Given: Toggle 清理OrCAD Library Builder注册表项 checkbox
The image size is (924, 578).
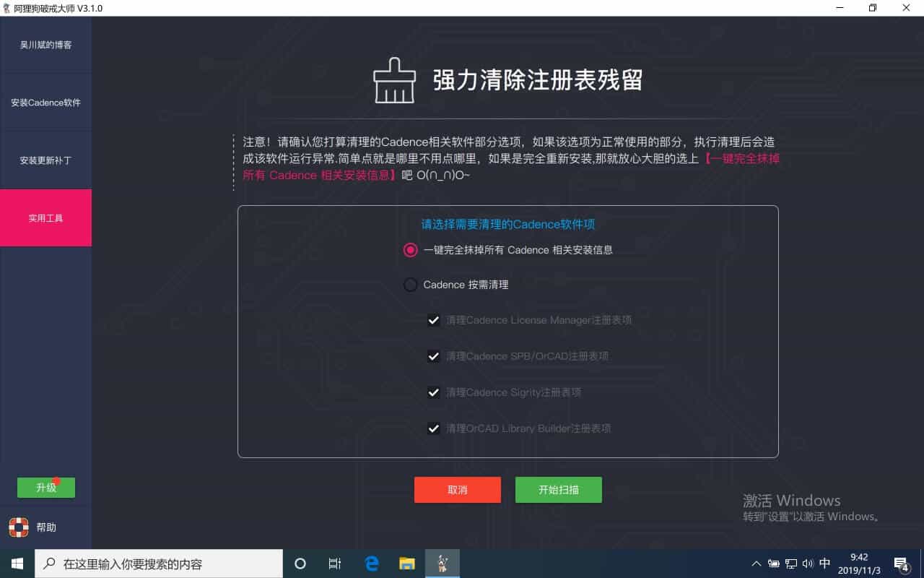Looking at the screenshot, I should [433, 428].
